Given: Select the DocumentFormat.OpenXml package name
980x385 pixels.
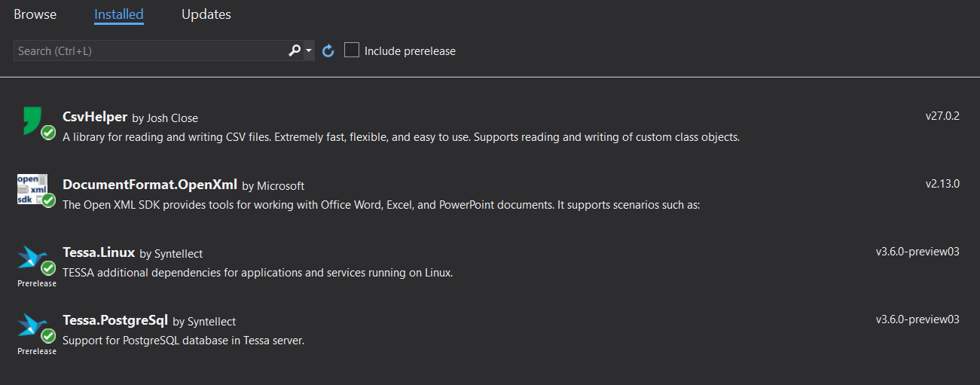Looking at the screenshot, I should tap(150, 185).
